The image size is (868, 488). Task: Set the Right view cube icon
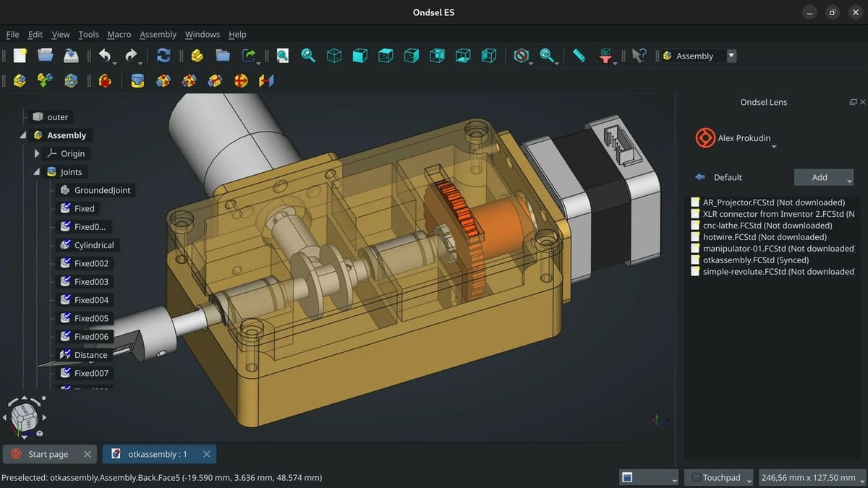411,56
